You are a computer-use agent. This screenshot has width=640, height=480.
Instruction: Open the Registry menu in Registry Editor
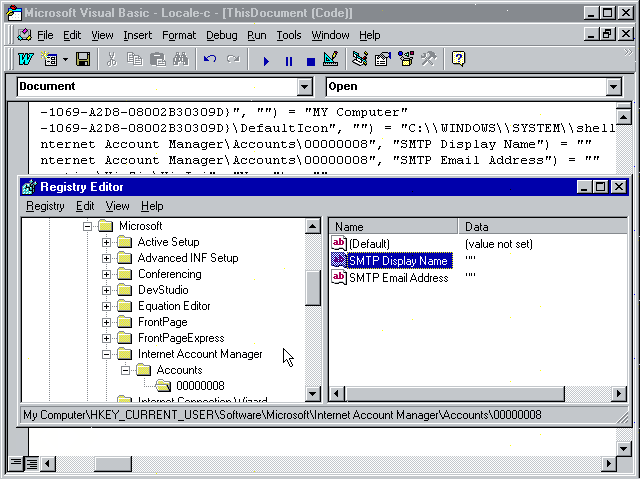45,206
